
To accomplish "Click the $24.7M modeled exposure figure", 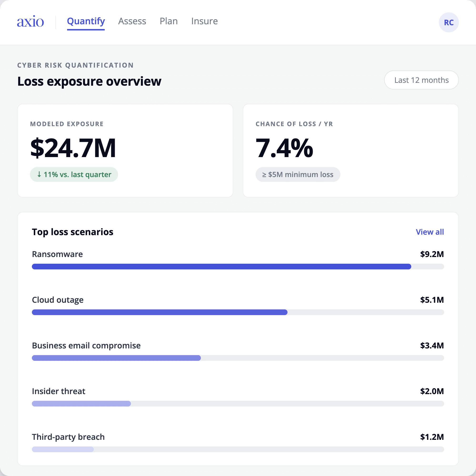I will pos(73,148).
